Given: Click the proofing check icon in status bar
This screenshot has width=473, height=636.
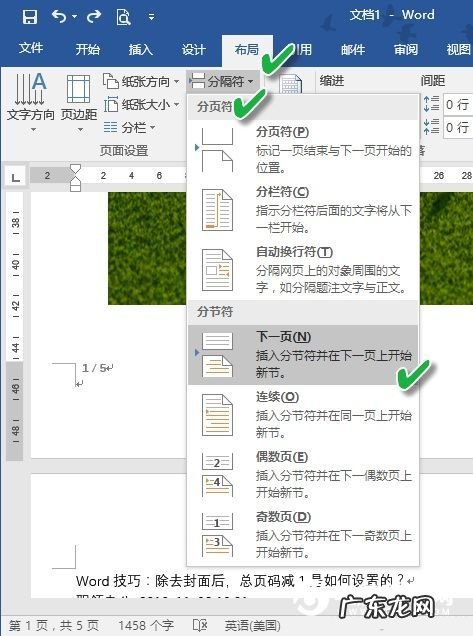Looking at the screenshot, I should click(x=200, y=625).
